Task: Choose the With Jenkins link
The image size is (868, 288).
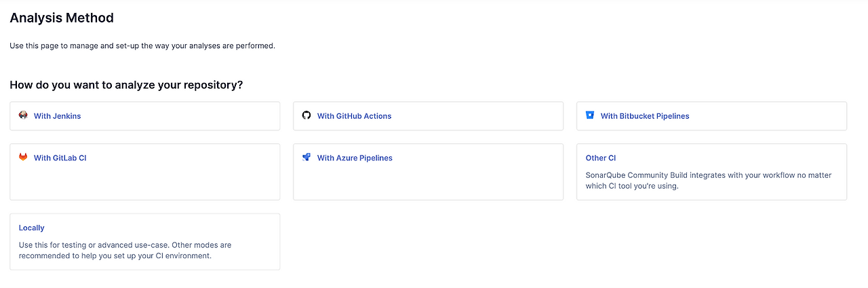Action: click(x=57, y=116)
